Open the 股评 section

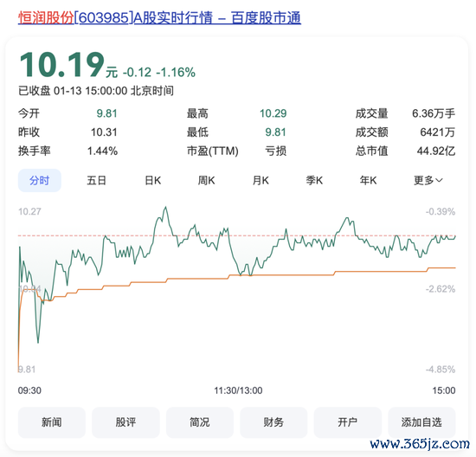click(x=125, y=422)
